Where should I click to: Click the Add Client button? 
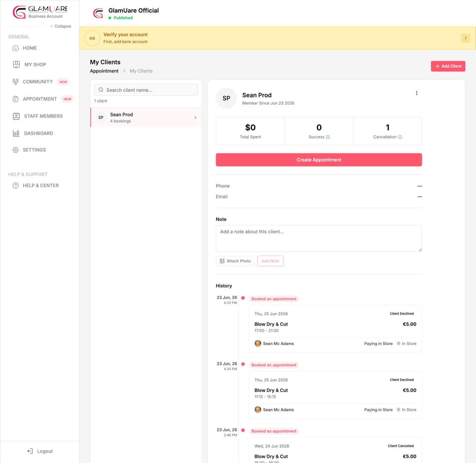448,66
